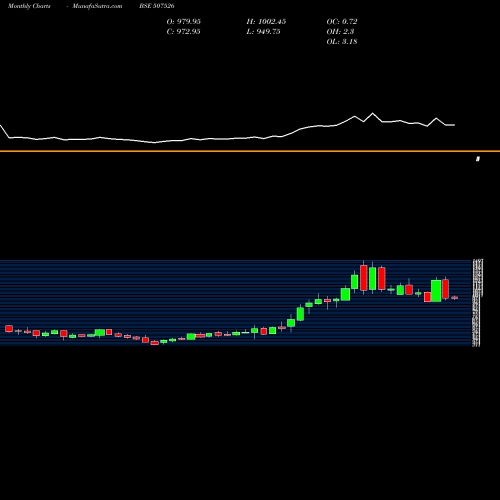The image size is (500, 500).
Task: Click the first red candlestick at far left
Action: pyautogui.click(x=9, y=329)
